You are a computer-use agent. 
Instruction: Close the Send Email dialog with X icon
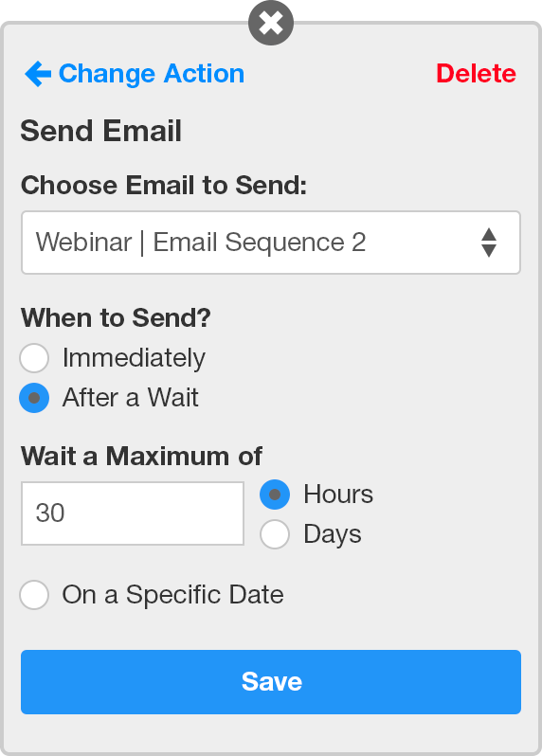[x=271, y=23]
